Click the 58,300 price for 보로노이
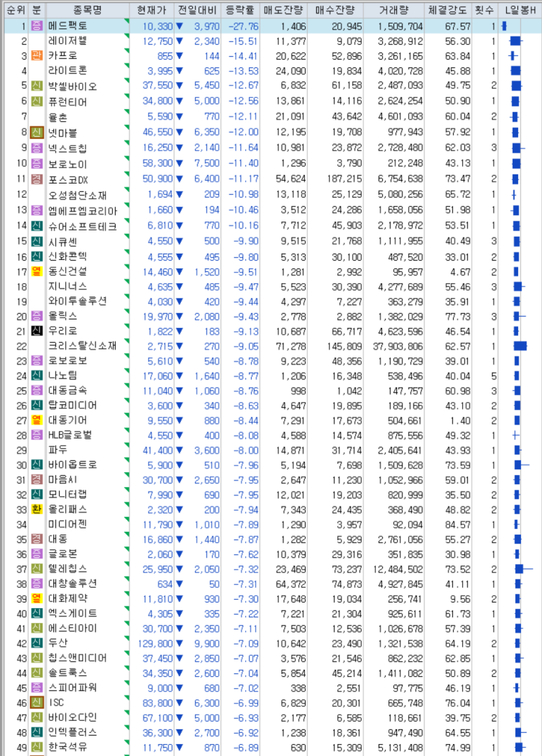 (157, 163)
